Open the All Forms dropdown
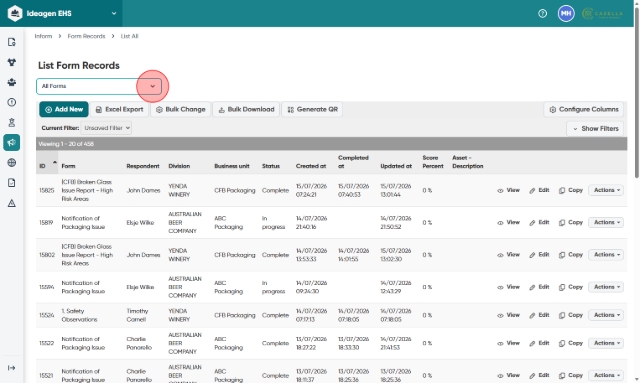Viewport: 640px width, 383px height. point(99,86)
